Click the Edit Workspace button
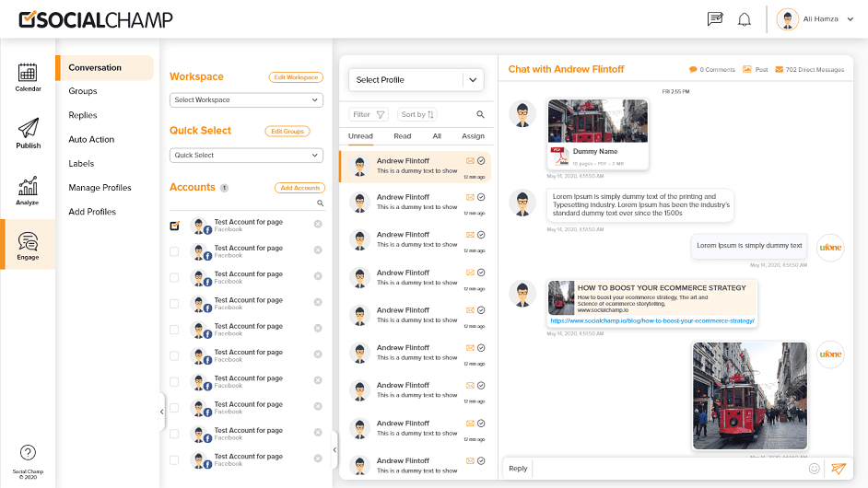Image resolution: width=868 pixels, height=488 pixels. click(x=296, y=77)
